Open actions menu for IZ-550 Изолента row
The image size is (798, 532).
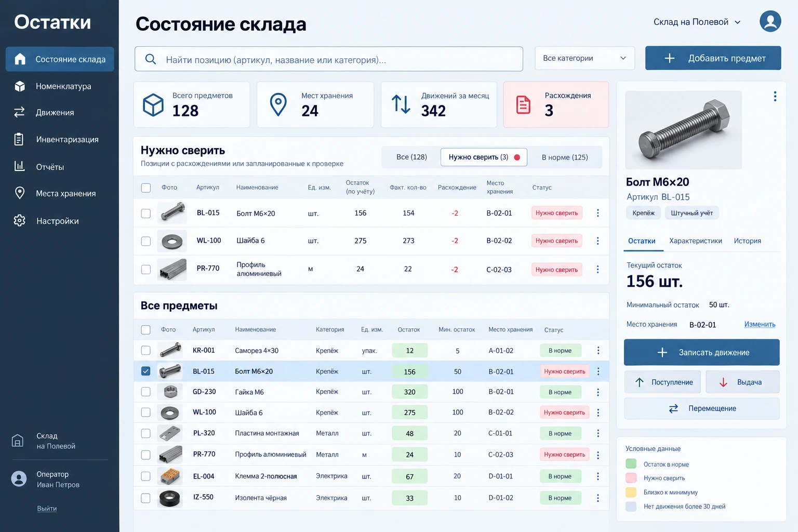(598, 498)
